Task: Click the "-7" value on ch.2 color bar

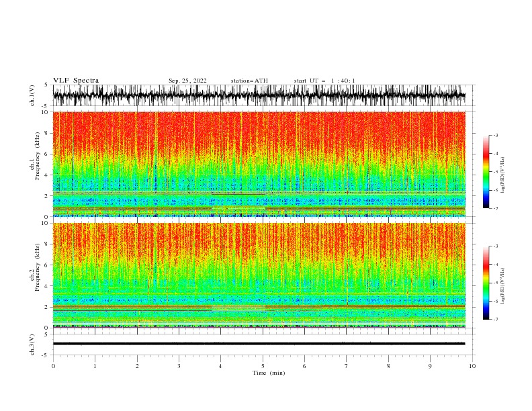Action: 496,320
